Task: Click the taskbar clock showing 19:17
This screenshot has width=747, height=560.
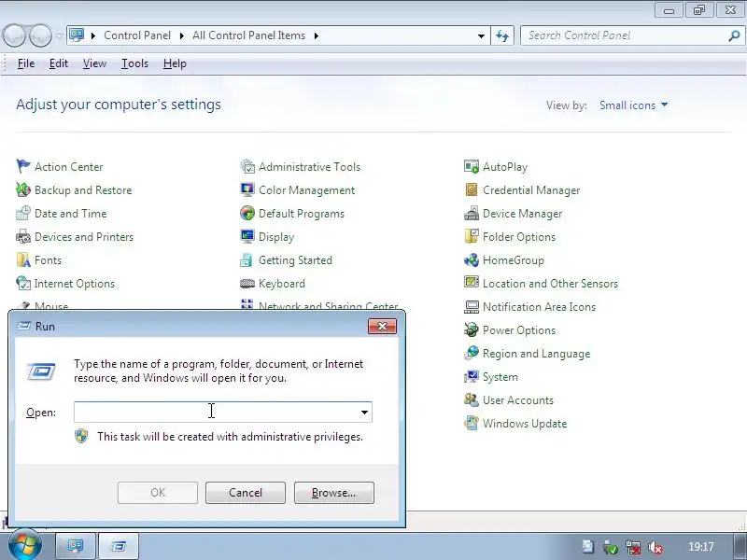Action: click(x=701, y=547)
